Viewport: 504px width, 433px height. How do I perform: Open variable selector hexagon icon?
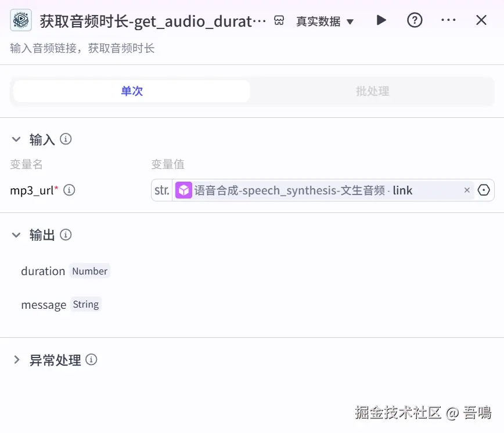484,190
